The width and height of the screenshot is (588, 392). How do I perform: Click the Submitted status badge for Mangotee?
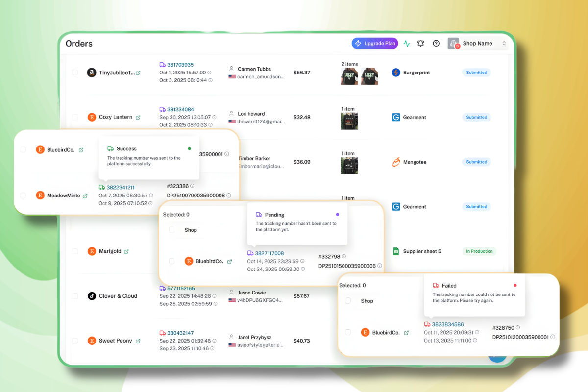pos(476,162)
